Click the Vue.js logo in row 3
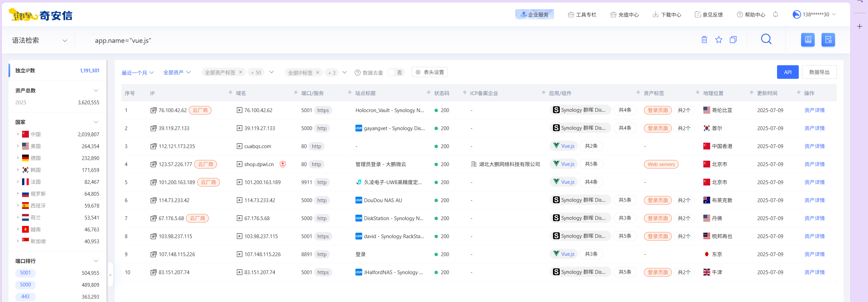Viewport: 868px width, 302px height. [556, 146]
